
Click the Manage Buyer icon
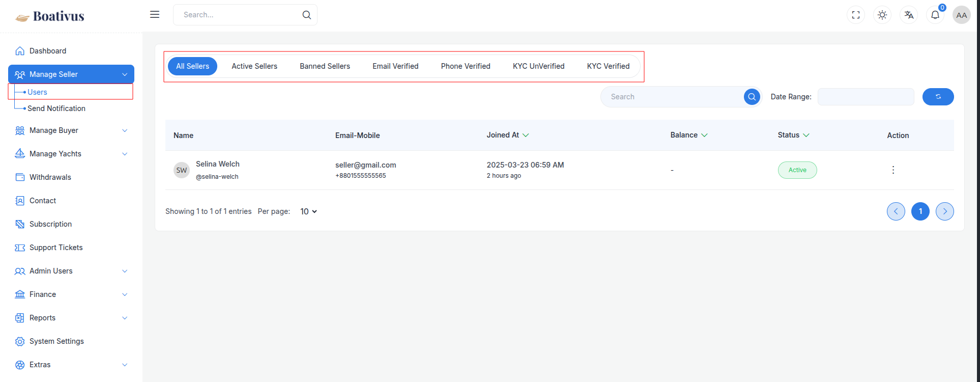click(x=20, y=130)
